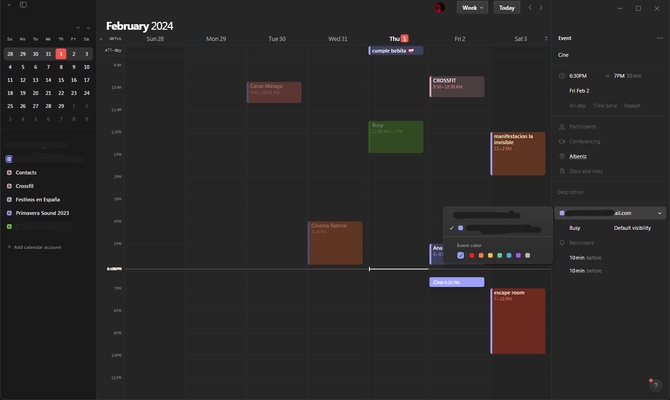670x400 pixels.
Task: Select the checked calendar in the popup
Action: click(497, 228)
